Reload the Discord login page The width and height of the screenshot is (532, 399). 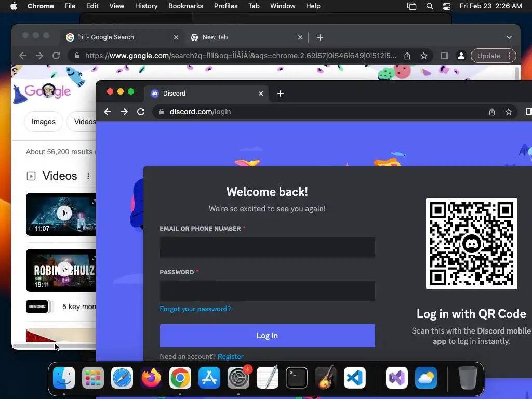click(x=141, y=112)
